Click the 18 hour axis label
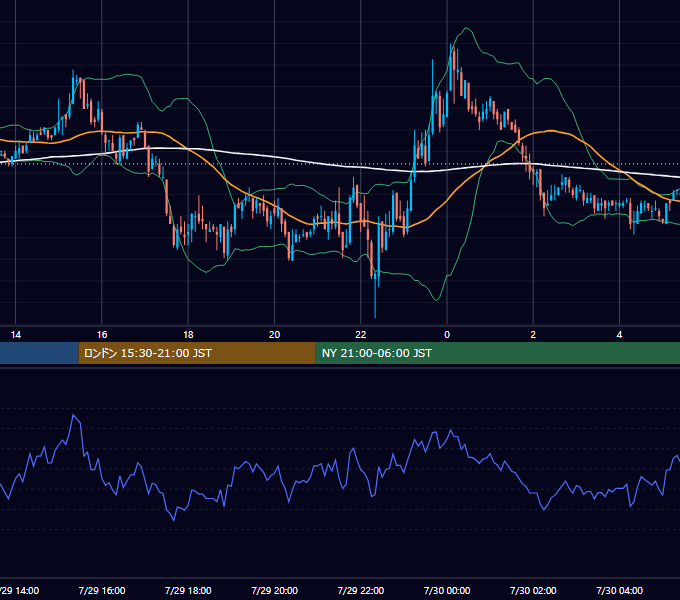 188,335
